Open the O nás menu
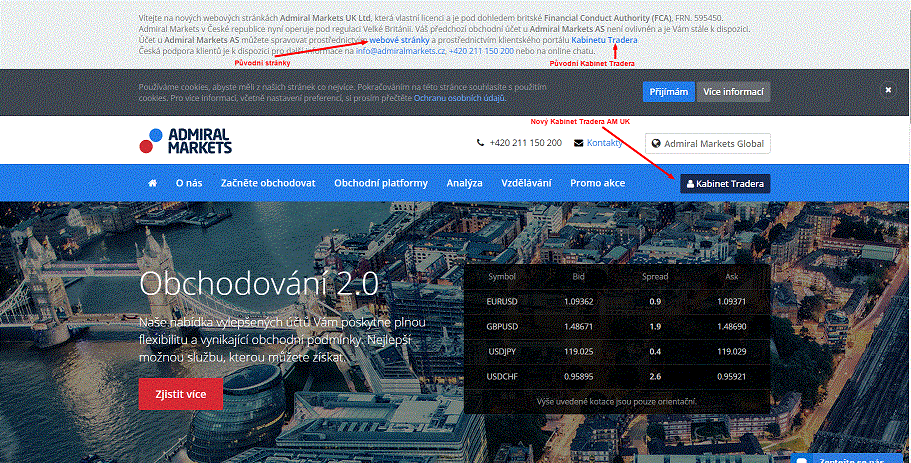 189,183
